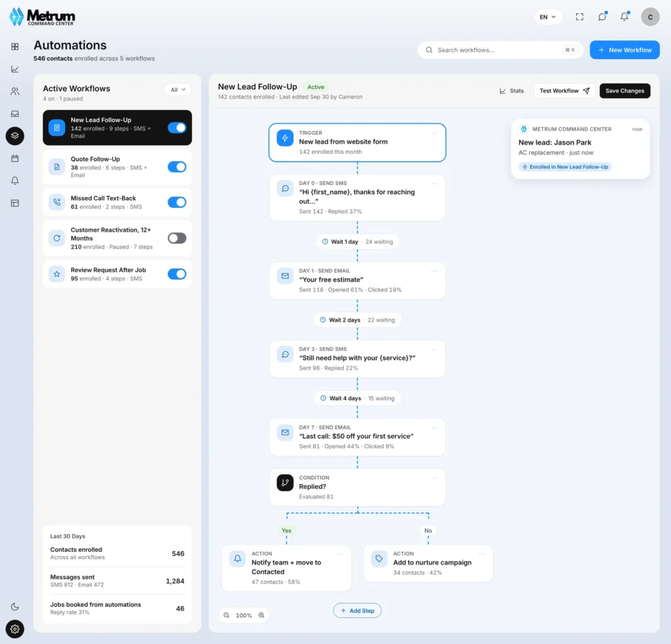Click the condition branch icon

tap(285, 483)
